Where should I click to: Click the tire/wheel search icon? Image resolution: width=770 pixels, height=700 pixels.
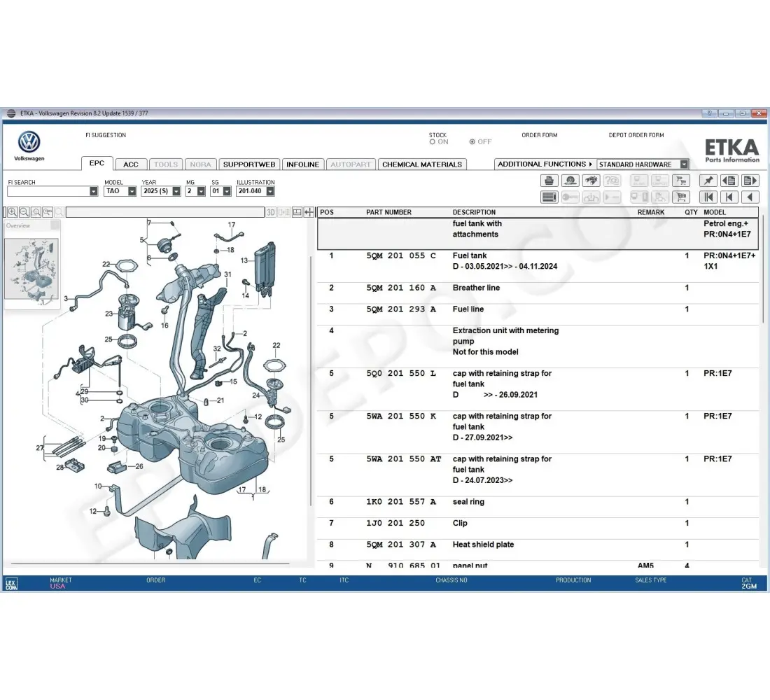point(570,181)
